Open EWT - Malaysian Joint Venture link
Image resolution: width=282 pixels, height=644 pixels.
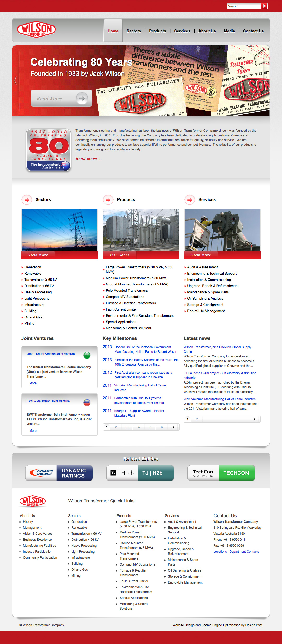click(48, 401)
